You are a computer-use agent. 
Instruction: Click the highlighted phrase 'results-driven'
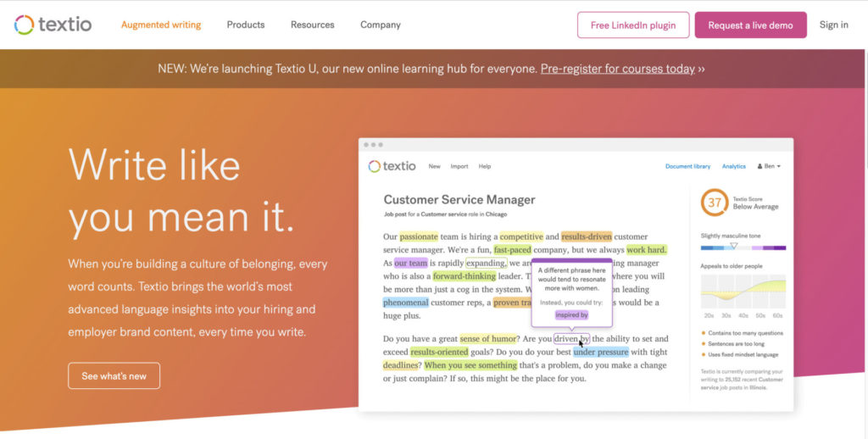587,236
